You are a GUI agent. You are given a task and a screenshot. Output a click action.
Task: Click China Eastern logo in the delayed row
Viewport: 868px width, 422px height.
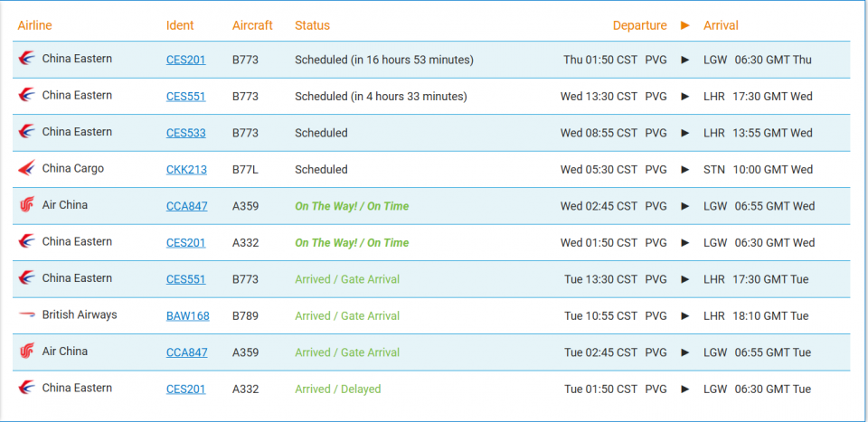pos(26,388)
